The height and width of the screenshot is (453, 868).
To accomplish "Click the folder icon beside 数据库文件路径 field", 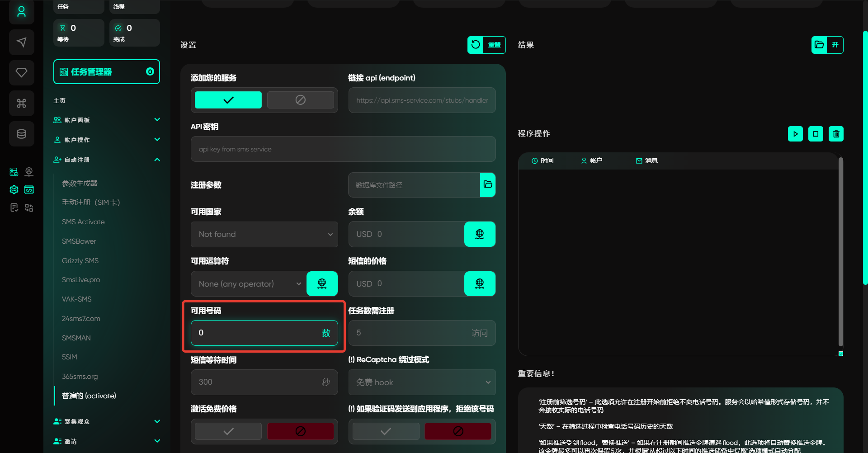I will (487, 184).
